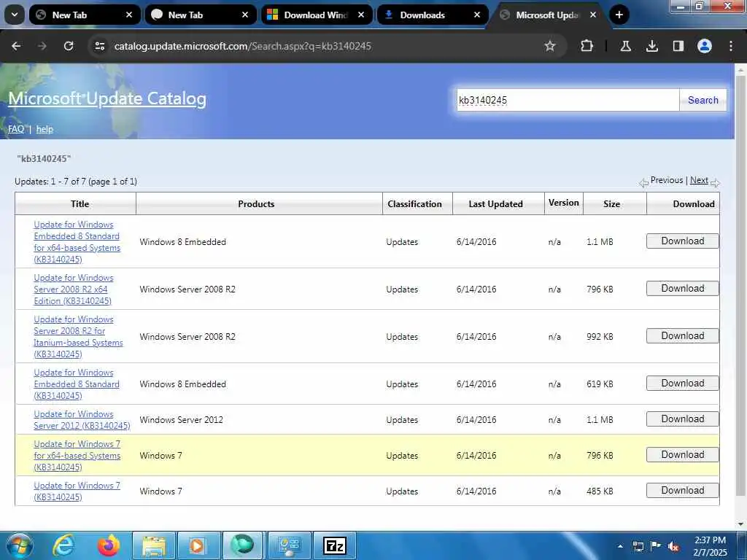Show hidden system tray icons arrow
The width and height of the screenshot is (747, 560).
tap(620, 546)
